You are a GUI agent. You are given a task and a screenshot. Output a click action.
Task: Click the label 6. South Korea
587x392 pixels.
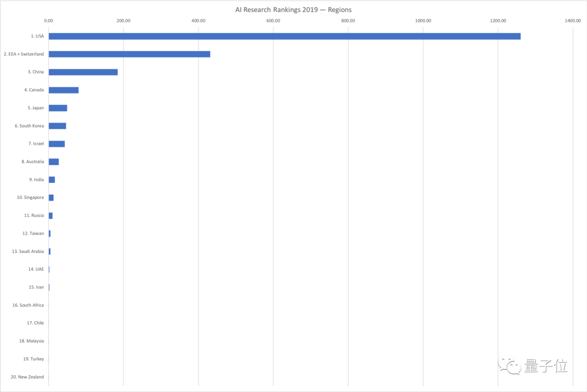(29, 126)
